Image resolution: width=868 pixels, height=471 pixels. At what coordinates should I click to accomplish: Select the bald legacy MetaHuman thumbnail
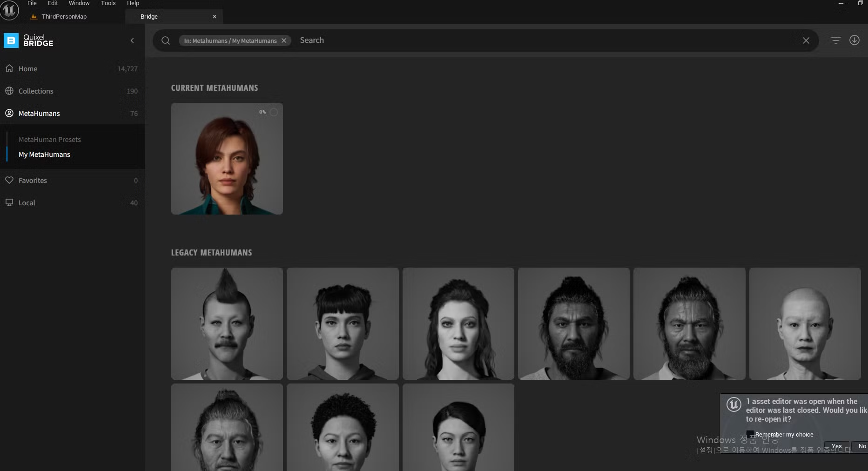(805, 323)
